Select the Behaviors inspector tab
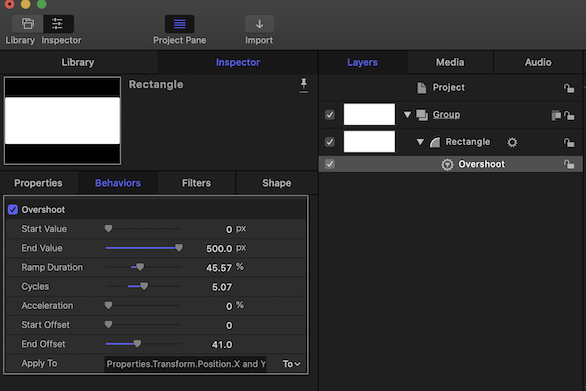The image size is (586, 391). (118, 183)
